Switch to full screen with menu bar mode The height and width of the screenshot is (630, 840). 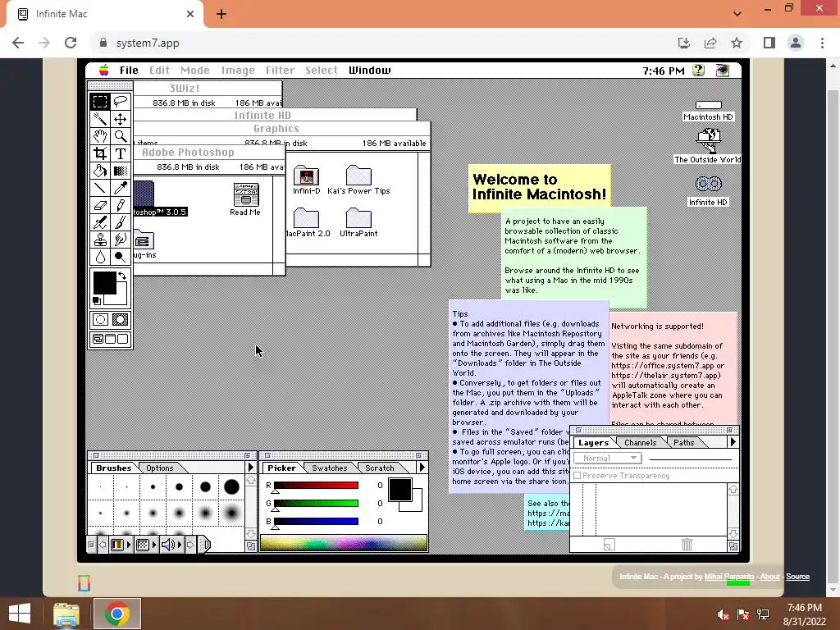point(111,339)
